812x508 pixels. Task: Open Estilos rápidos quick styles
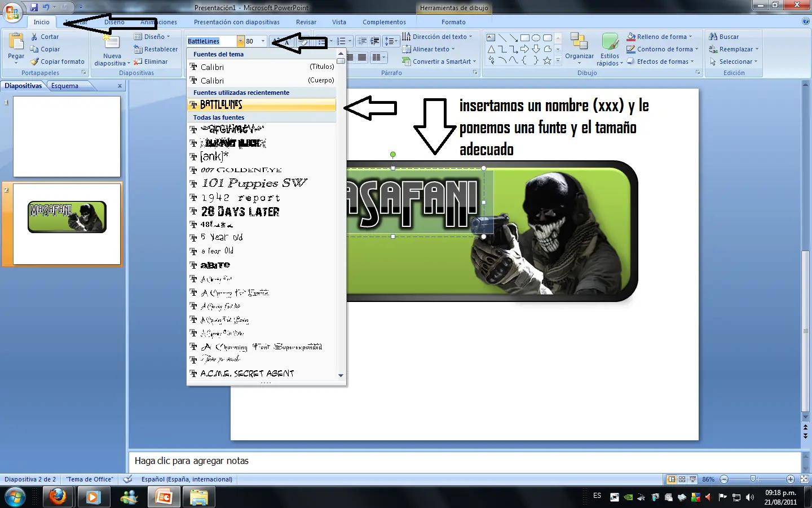pyautogui.click(x=610, y=50)
